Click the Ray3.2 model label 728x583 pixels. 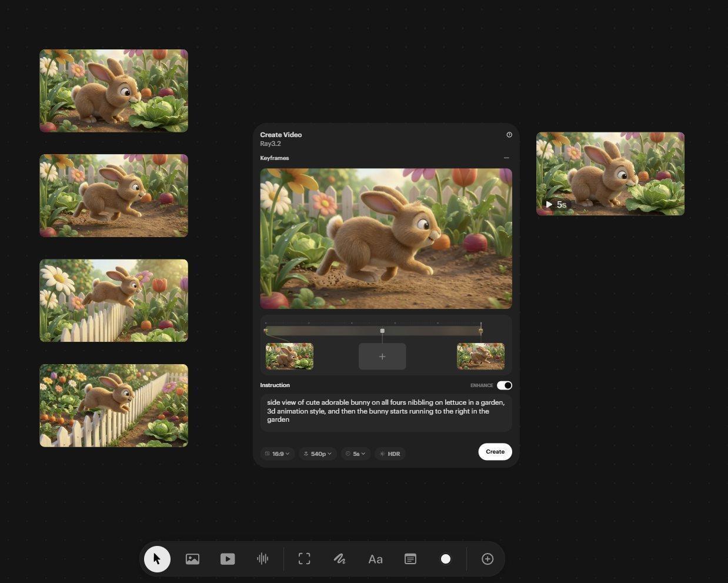[271, 144]
